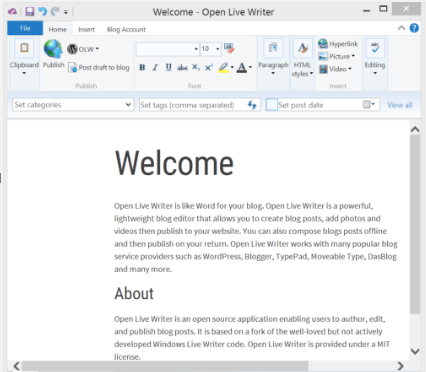Enable the Set post date checkbox
426x372 pixels.
(272, 105)
